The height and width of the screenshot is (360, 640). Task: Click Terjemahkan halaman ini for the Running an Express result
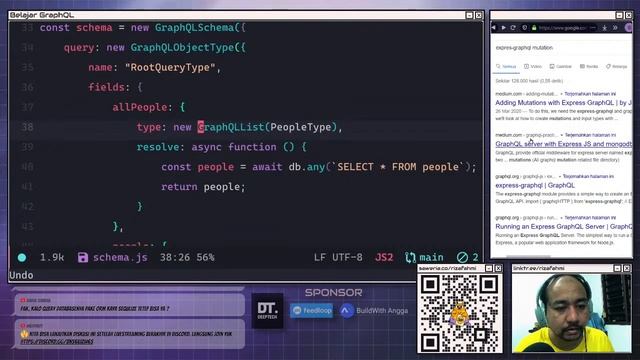[x=590, y=218]
